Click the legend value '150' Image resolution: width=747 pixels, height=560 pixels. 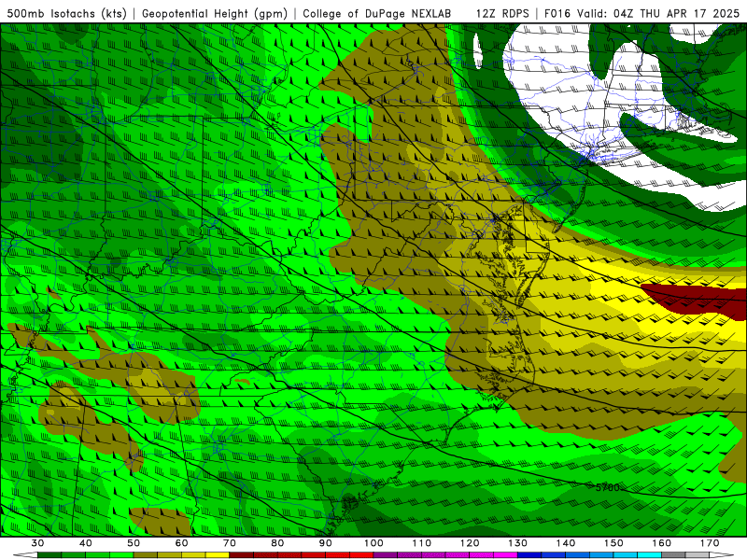coord(614,543)
